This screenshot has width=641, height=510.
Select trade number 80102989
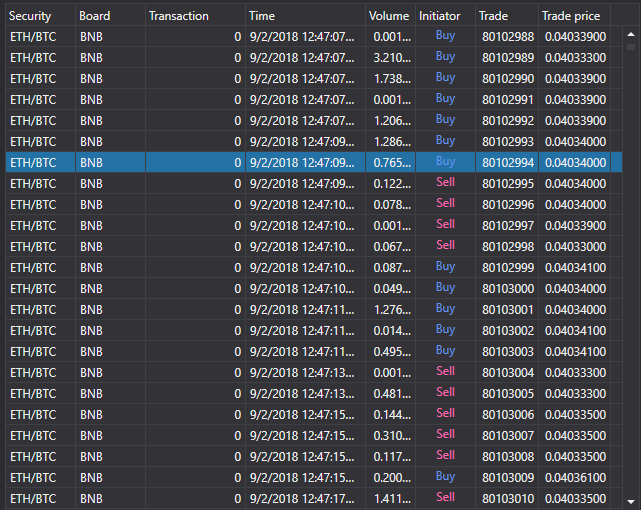(508, 58)
